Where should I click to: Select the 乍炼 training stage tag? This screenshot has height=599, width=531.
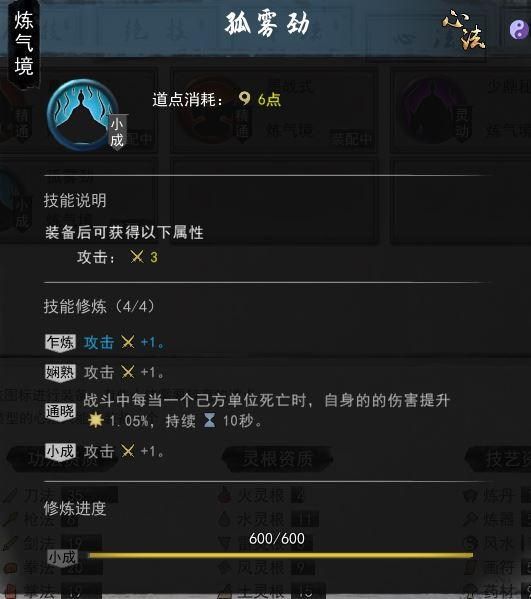click(60, 343)
